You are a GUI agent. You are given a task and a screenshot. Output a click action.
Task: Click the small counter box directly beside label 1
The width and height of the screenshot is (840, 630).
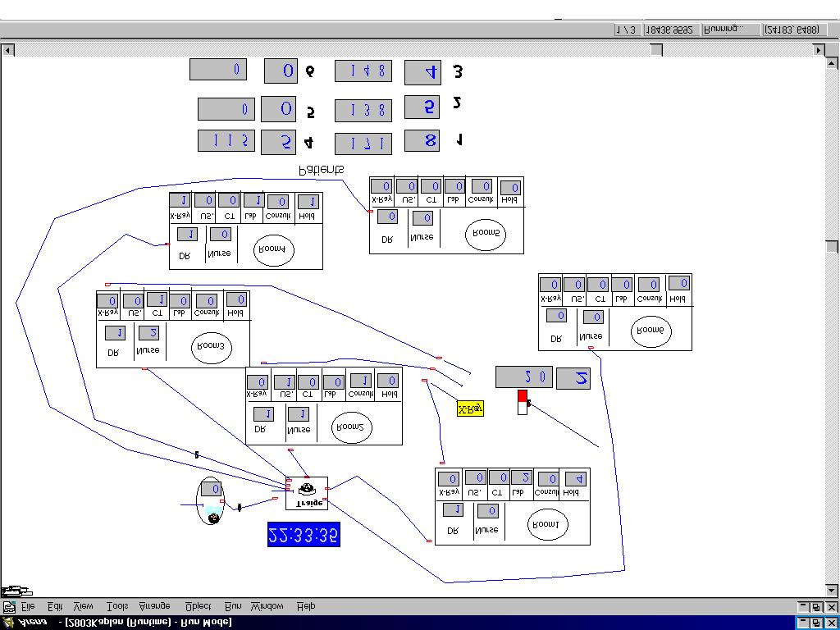coord(422,140)
